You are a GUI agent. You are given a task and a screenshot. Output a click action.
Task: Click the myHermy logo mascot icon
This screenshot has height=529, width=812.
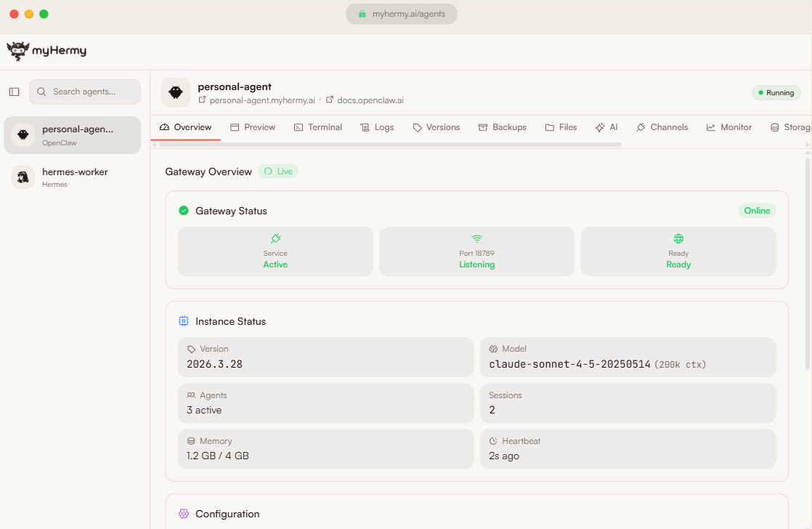[17, 51]
